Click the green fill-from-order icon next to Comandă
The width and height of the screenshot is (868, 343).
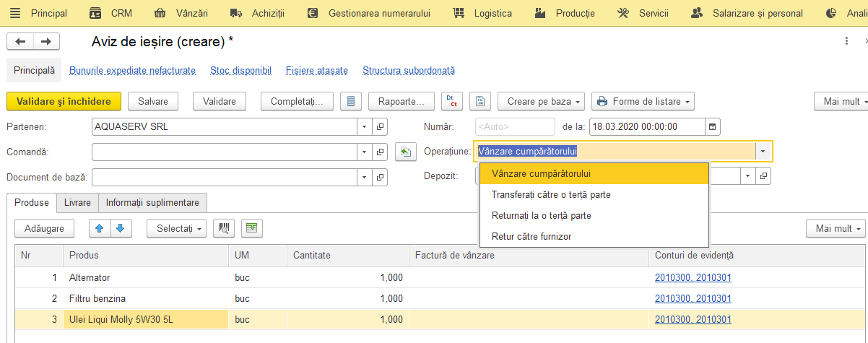pos(406,152)
